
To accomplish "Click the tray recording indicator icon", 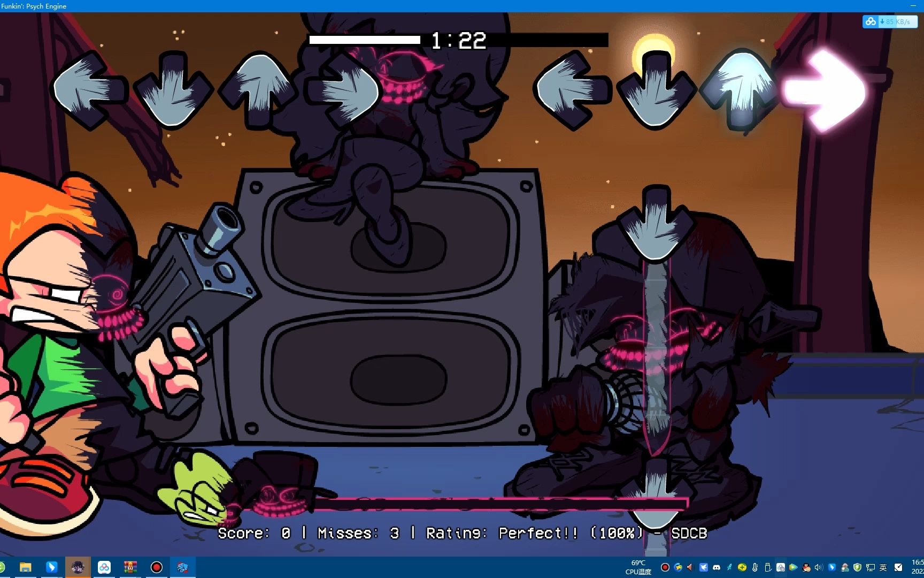I will [x=665, y=567].
